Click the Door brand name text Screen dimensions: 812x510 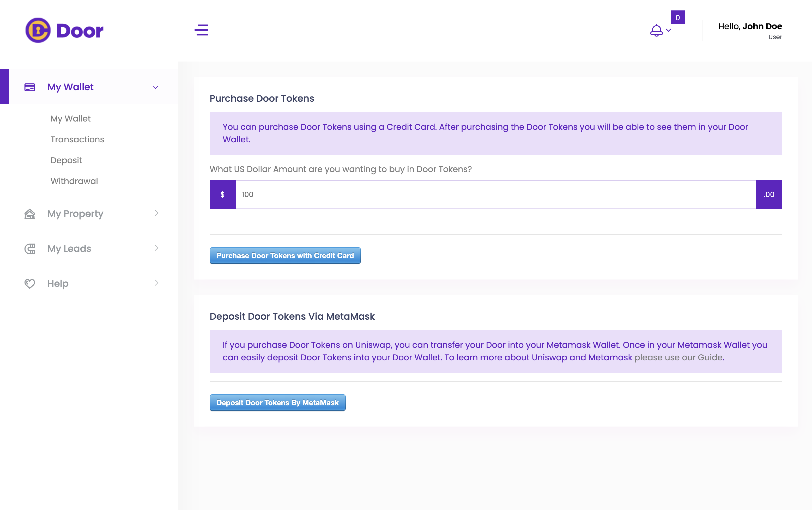pos(80,31)
